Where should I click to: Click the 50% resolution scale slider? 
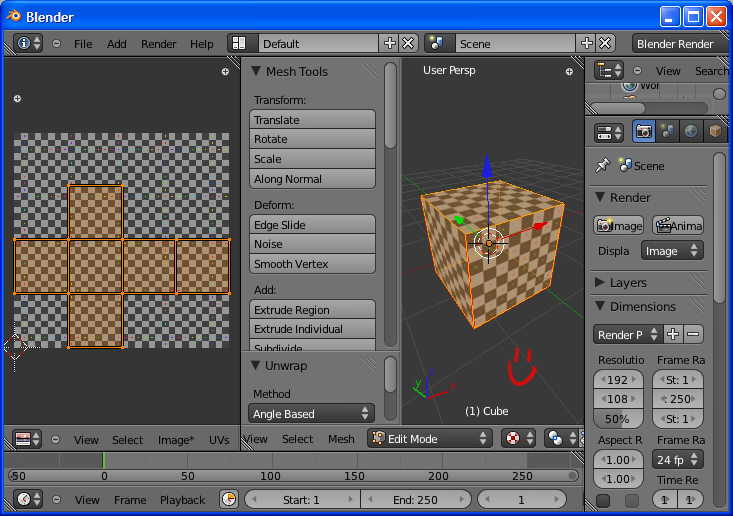[x=618, y=419]
